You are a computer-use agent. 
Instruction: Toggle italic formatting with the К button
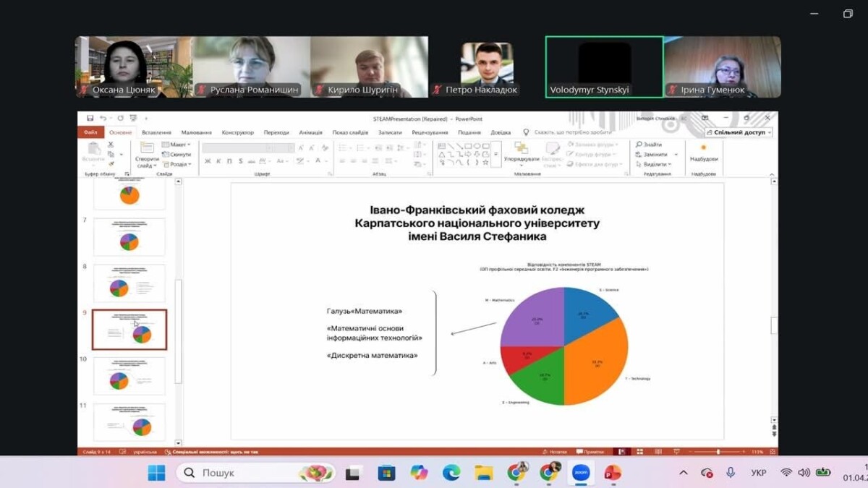[218, 161]
